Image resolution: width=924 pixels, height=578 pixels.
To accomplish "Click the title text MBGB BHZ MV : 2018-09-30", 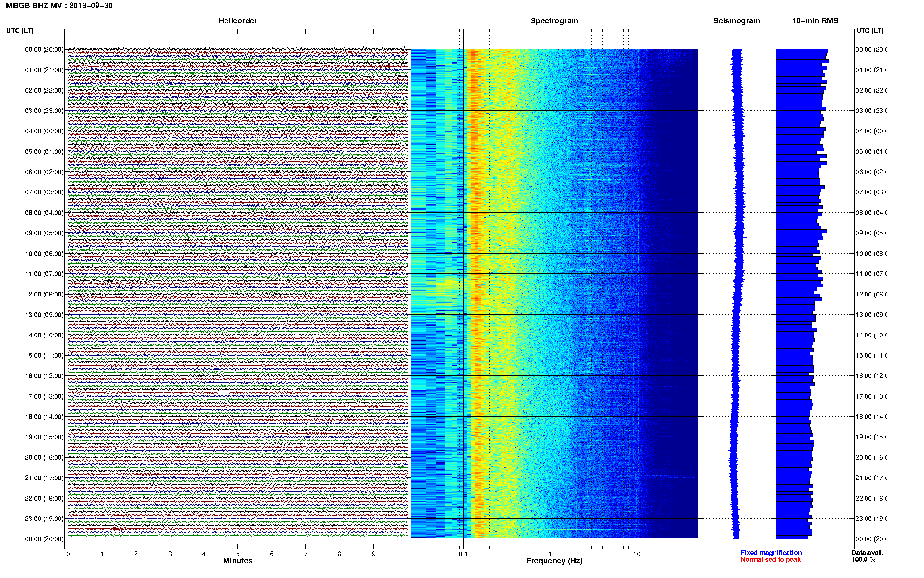I will coord(59,5).
